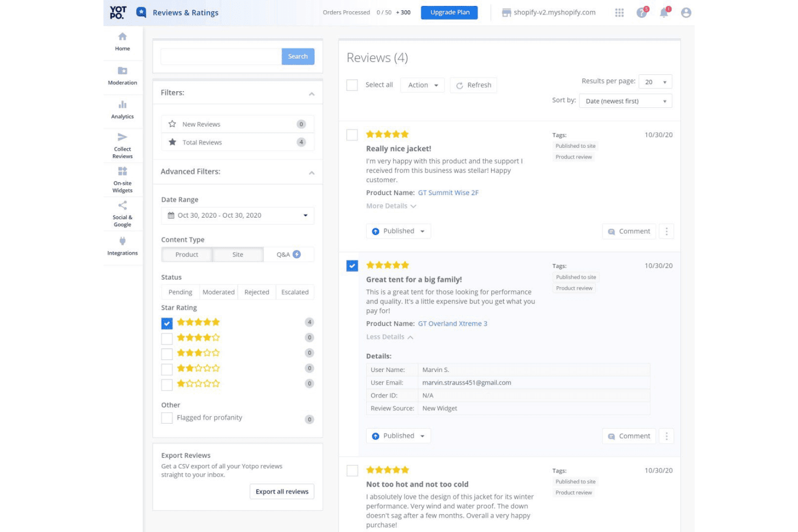Viewport: 798px width, 532px height.
Task: Collapse the Advanced Filters section
Action: pos(312,172)
